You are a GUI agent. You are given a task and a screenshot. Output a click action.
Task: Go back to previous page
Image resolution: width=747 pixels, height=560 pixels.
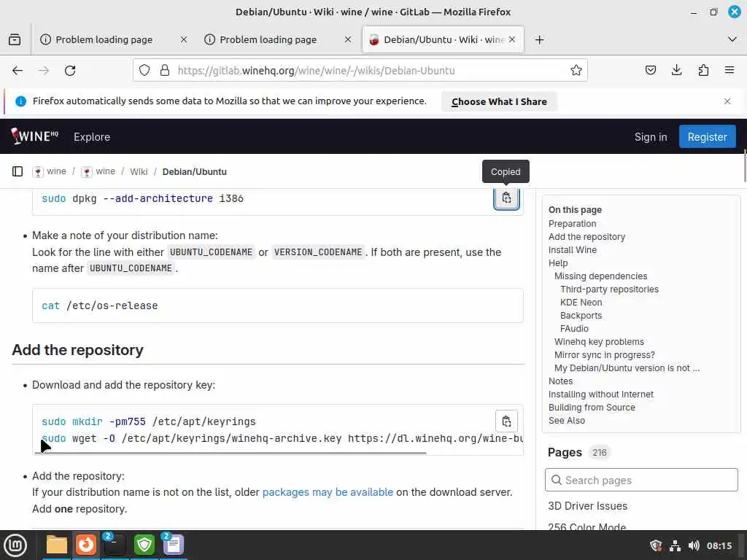pos(18,71)
